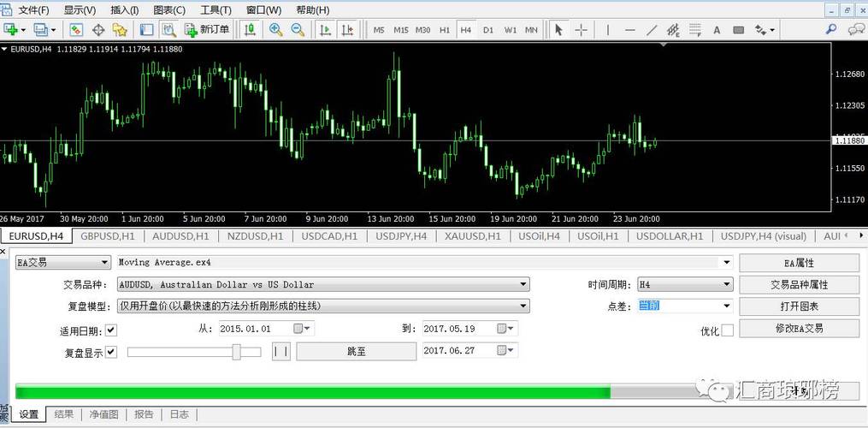
Task: Select the text label tool (A)
Action: [717, 30]
